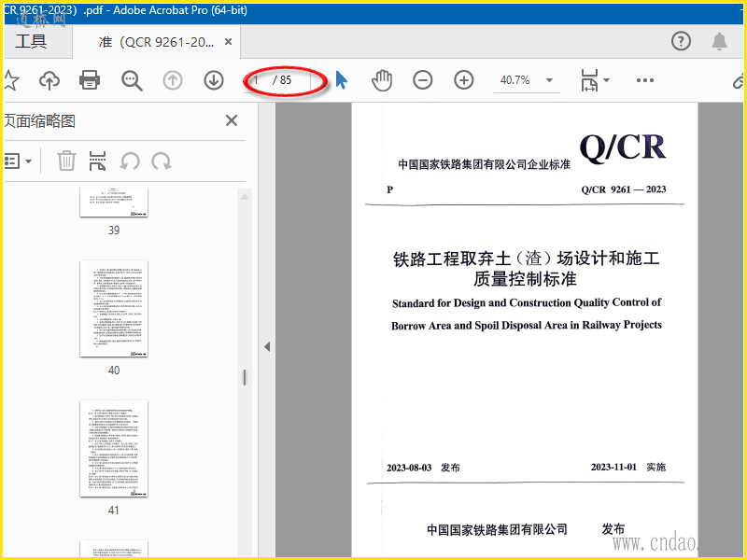Click the thumbnail panel scroll up arrow

(x=245, y=197)
